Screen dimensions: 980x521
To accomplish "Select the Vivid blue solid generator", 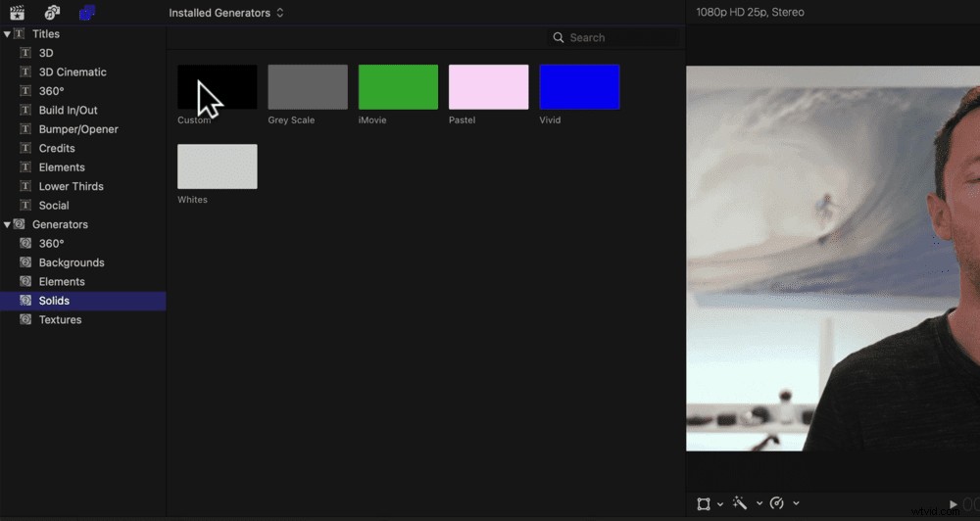I will (x=579, y=87).
